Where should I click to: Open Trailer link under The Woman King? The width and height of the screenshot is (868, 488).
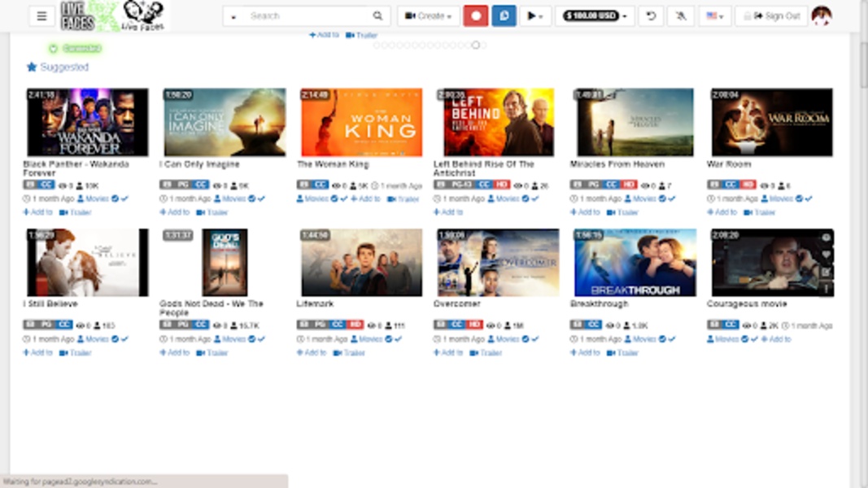(403, 198)
